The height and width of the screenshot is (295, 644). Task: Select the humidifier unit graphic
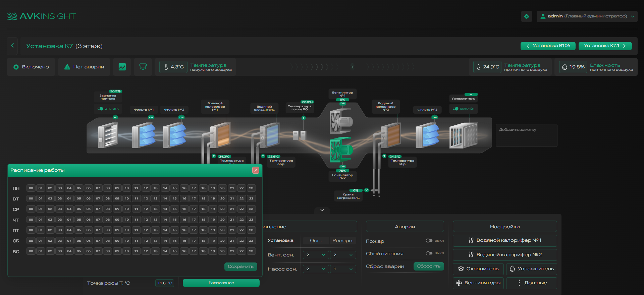click(464, 135)
